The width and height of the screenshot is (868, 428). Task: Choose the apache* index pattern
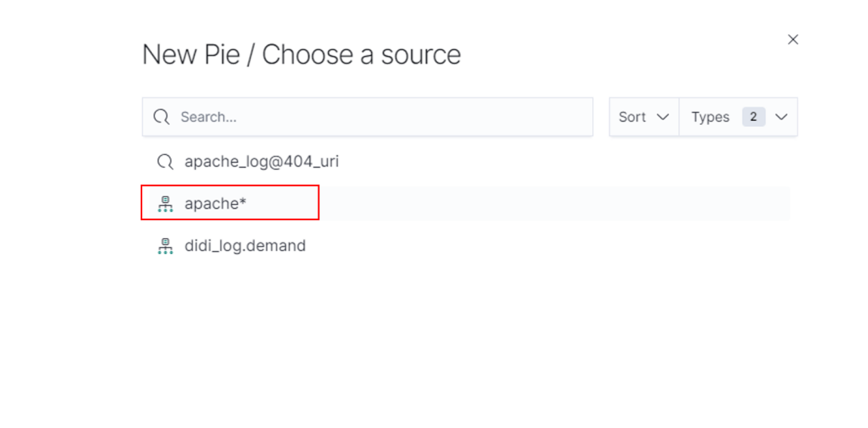(215, 203)
